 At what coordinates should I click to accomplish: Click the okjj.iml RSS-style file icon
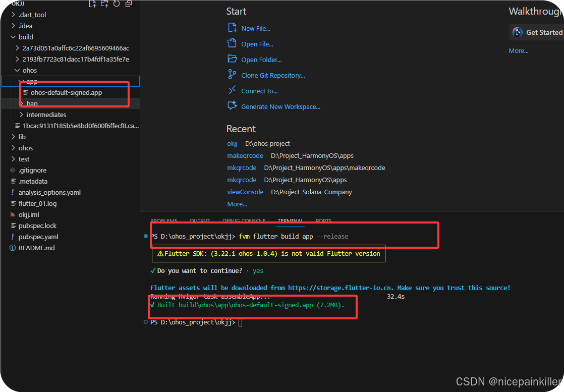[x=13, y=215]
